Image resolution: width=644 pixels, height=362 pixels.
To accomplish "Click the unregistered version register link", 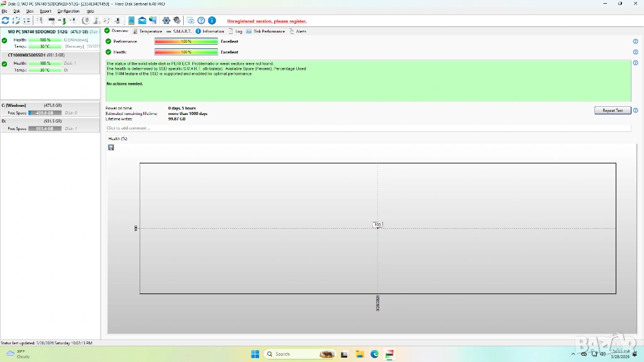I will (x=267, y=21).
